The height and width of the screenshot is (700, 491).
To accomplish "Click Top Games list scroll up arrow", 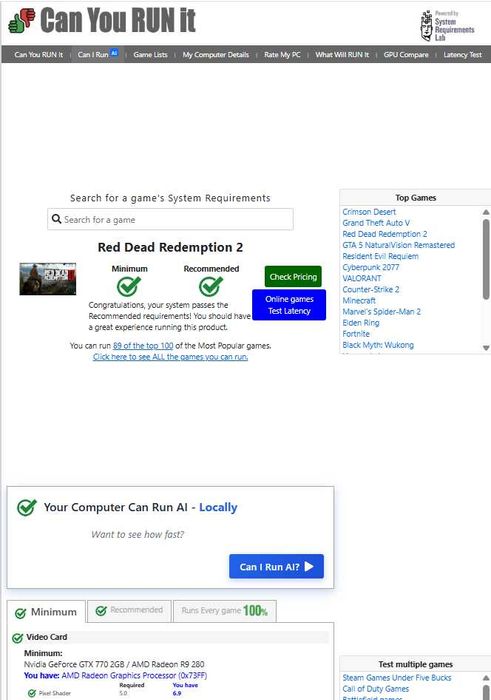I will 486,212.
